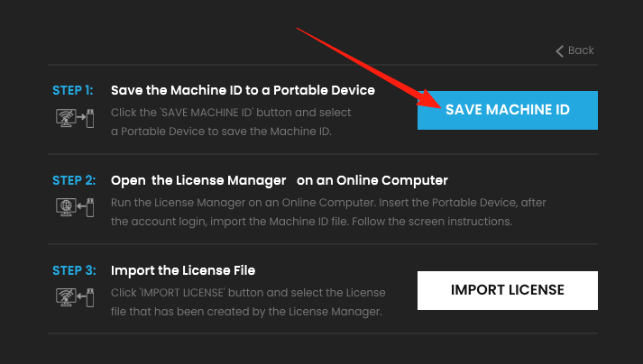Image resolution: width=643 pixels, height=364 pixels.
Task: Select the Save the Machine ID heading
Action: (x=243, y=91)
